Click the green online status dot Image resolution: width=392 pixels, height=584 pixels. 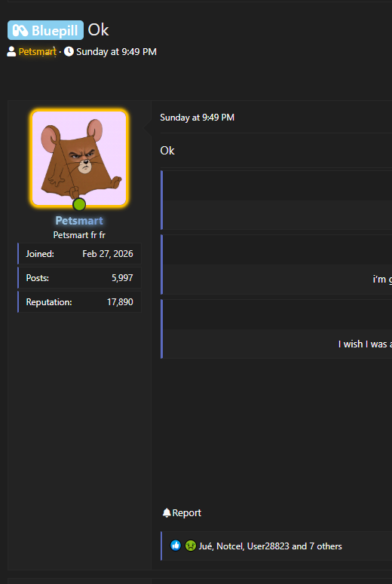(79, 204)
